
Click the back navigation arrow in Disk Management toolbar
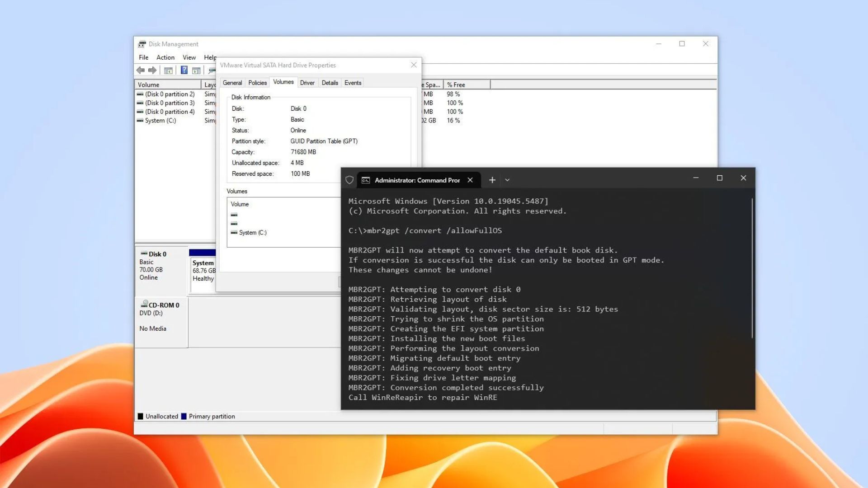click(x=141, y=70)
